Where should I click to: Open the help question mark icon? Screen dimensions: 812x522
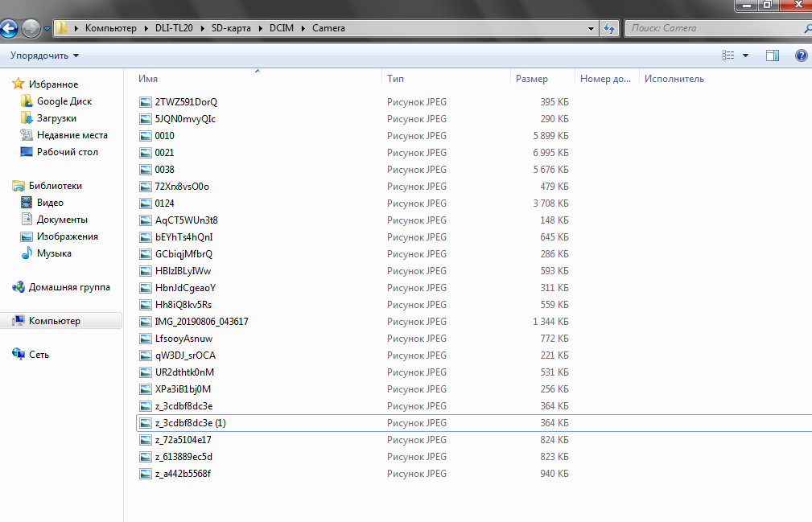801,55
